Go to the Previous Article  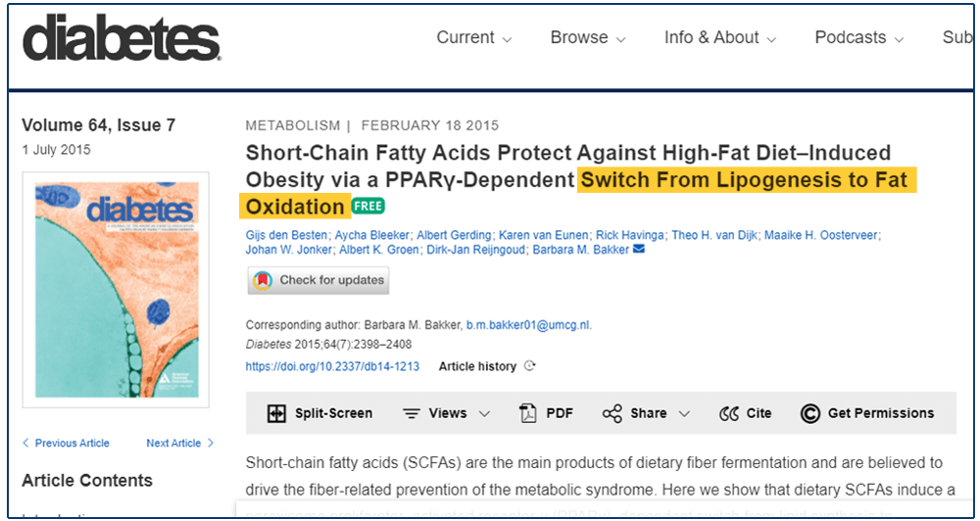click(x=66, y=443)
